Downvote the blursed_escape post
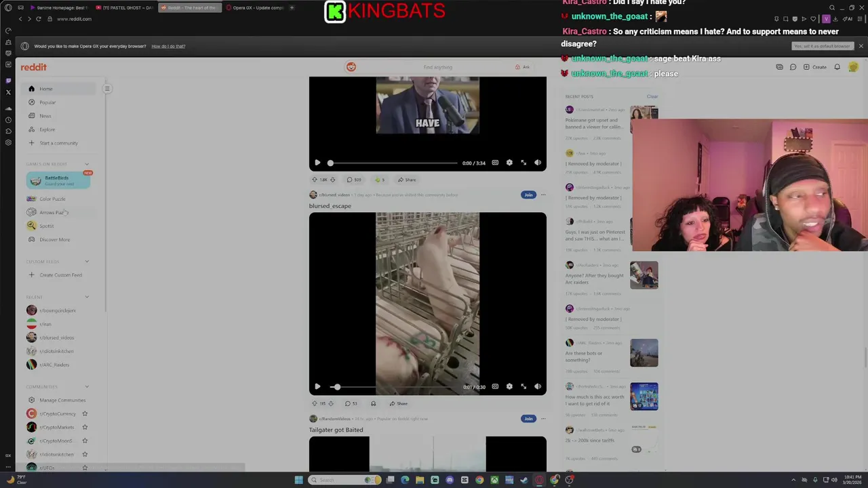The image size is (868, 488). [331, 403]
